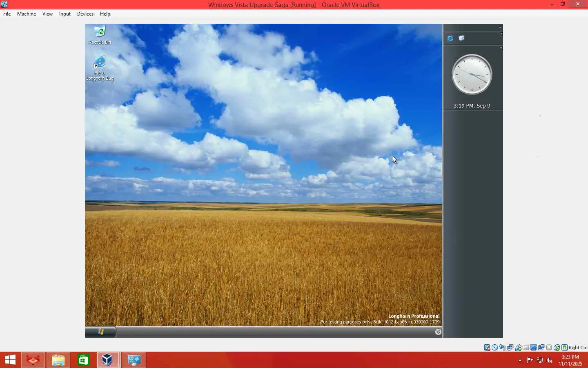Click the red fox app on host taskbar

click(x=33, y=360)
